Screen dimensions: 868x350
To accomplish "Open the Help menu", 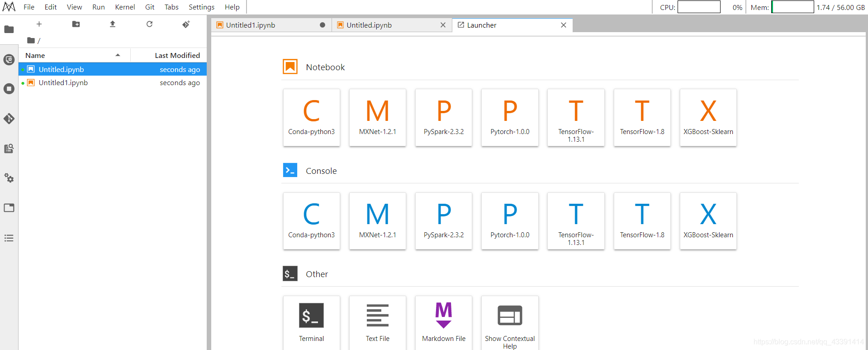I will 232,7.
